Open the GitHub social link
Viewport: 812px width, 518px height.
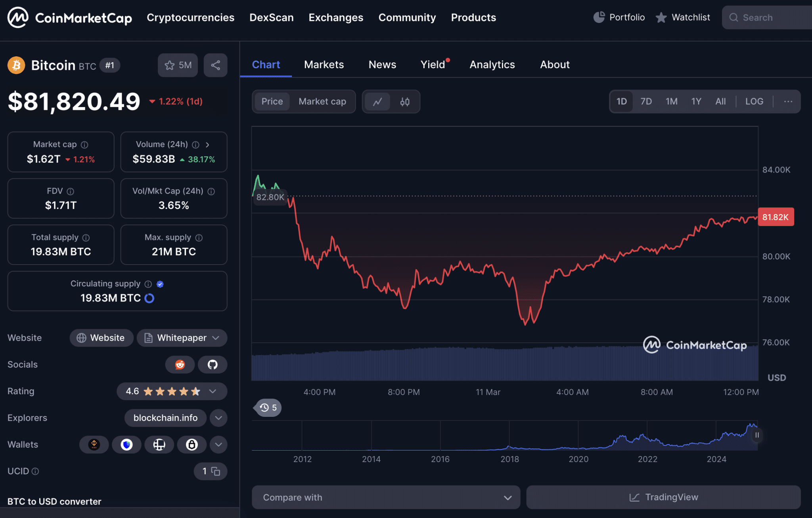click(x=213, y=365)
